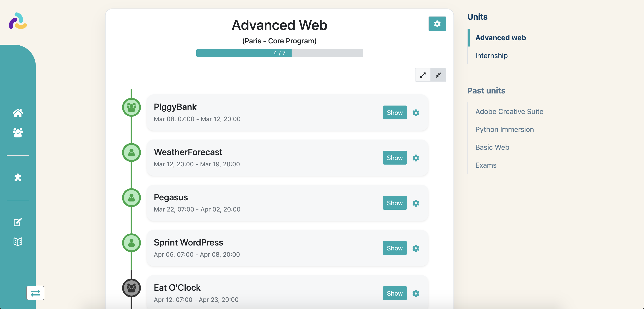Click the date 'Mar 22, 07:00 - Apr 02, 20:00'
The height and width of the screenshot is (309, 644).
click(x=197, y=210)
